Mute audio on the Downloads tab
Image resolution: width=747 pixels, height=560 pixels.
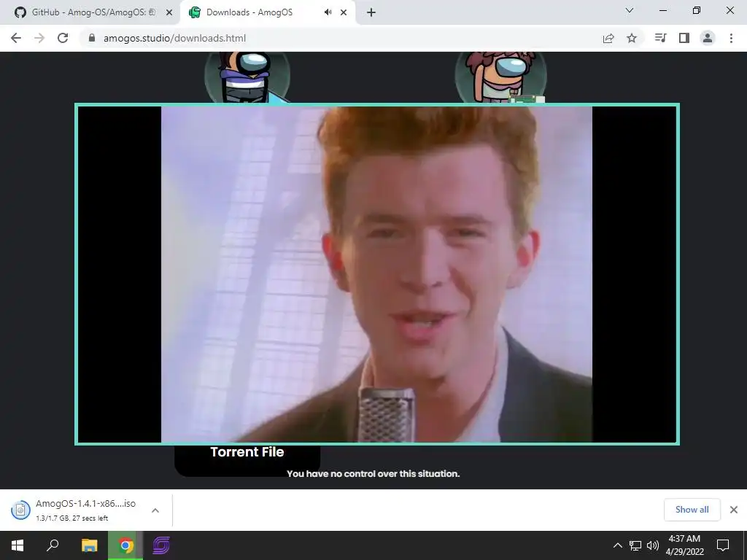328,12
